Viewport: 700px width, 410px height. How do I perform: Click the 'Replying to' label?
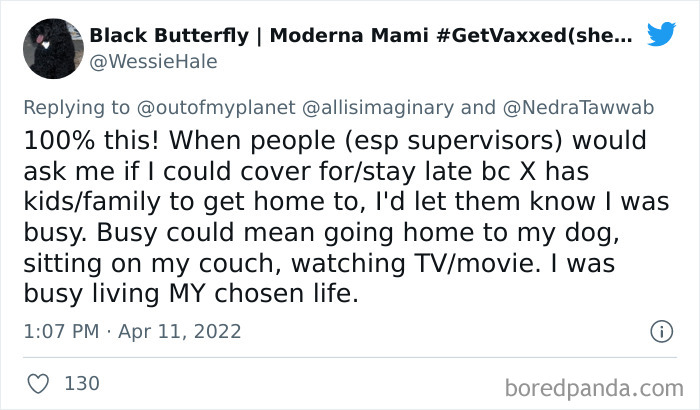click(82, 108)
